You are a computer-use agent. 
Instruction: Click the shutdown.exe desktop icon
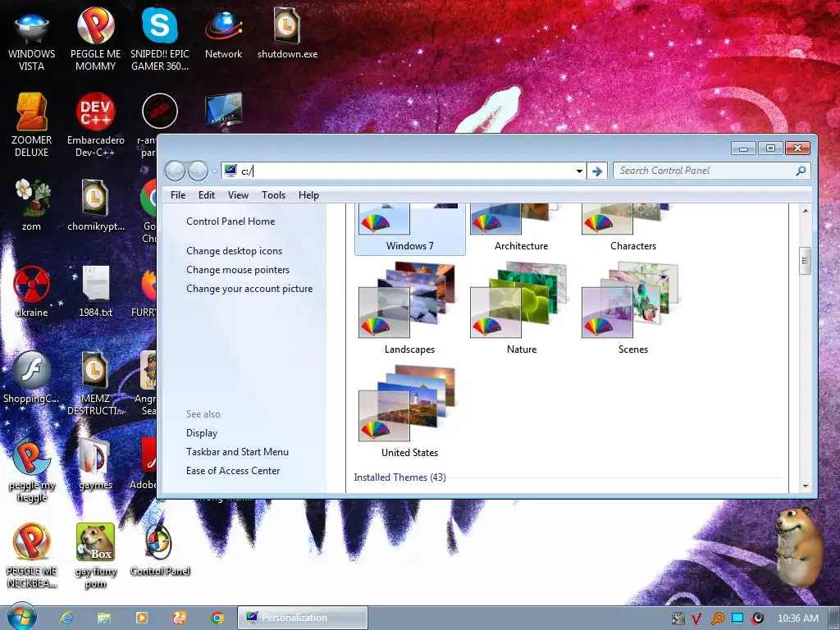pos(287,34)
